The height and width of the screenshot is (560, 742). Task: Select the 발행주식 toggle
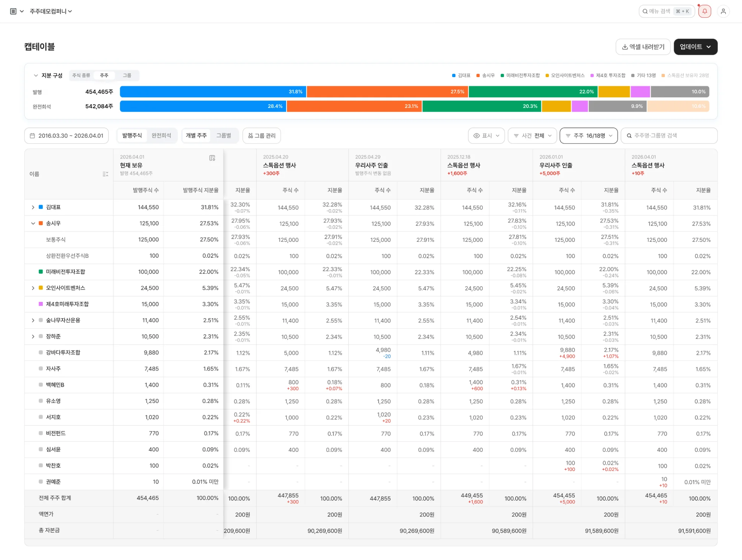pos(132,136)
